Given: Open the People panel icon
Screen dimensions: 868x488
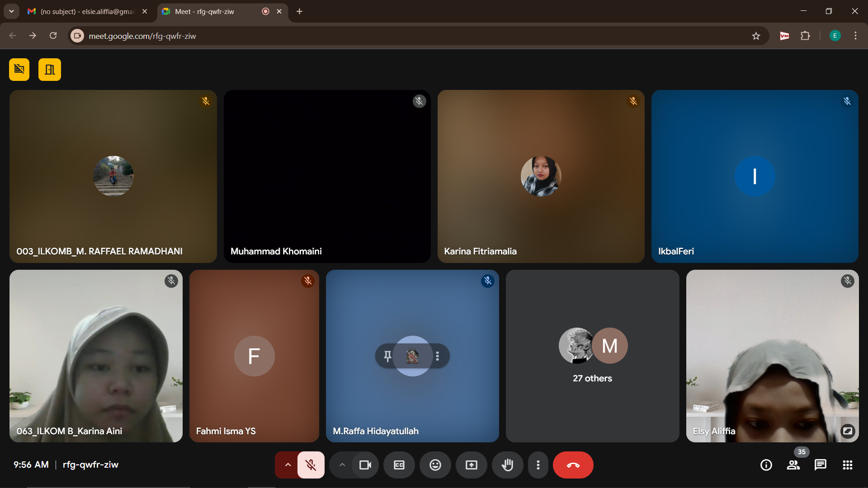Looking at the screenshot, I should coord(793,465).
